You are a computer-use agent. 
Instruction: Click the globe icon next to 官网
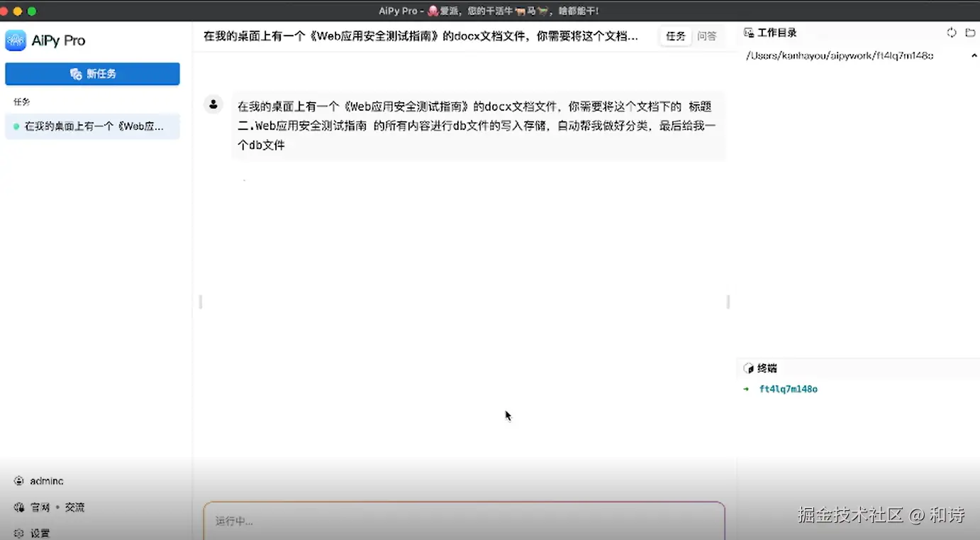pyautogui.click(x=19, y=507)
